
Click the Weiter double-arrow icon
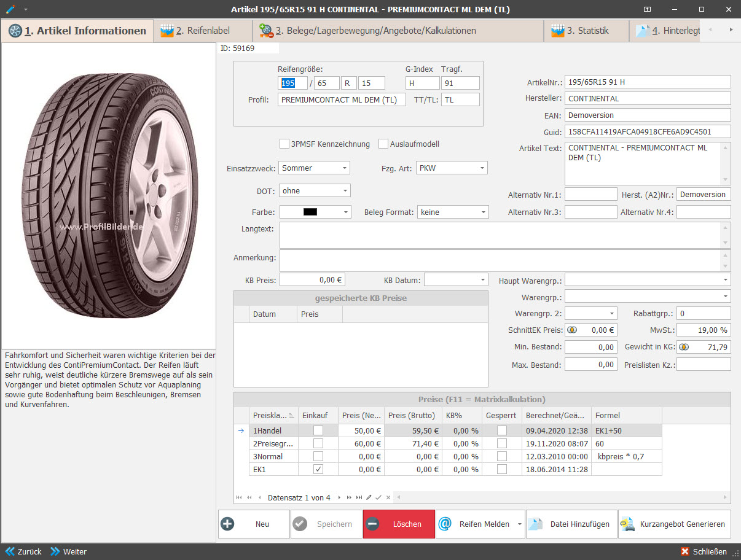[55, 551]
